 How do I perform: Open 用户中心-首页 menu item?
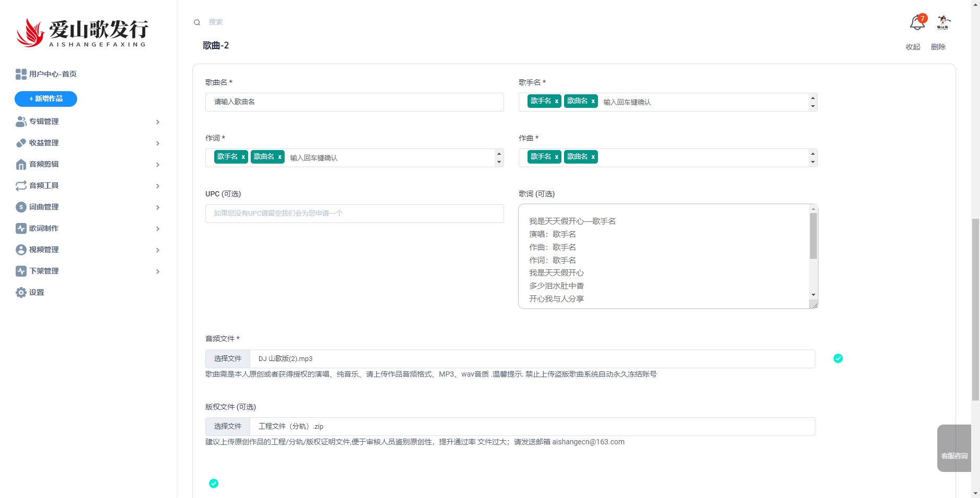[53, 74]
